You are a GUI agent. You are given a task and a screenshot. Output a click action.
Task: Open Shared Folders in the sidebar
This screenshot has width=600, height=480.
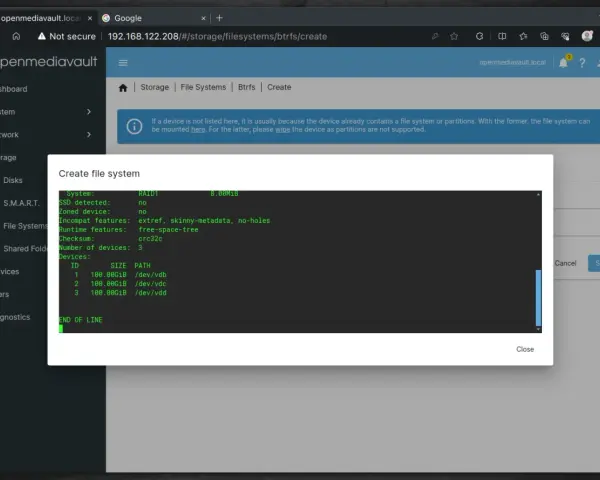25,249
